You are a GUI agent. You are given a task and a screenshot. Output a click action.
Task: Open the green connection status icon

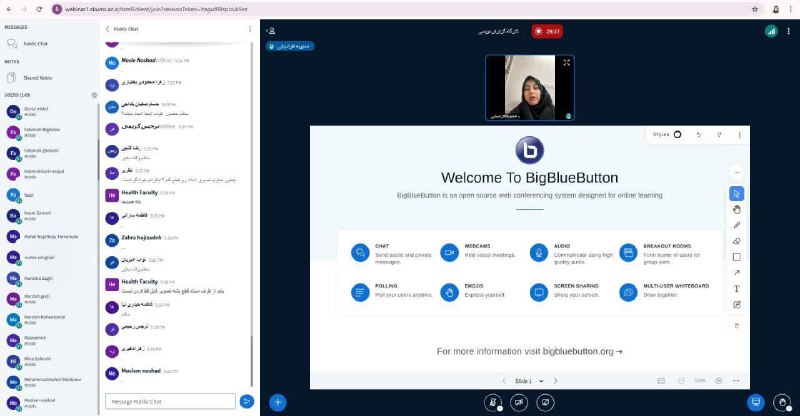click(771, 31)
